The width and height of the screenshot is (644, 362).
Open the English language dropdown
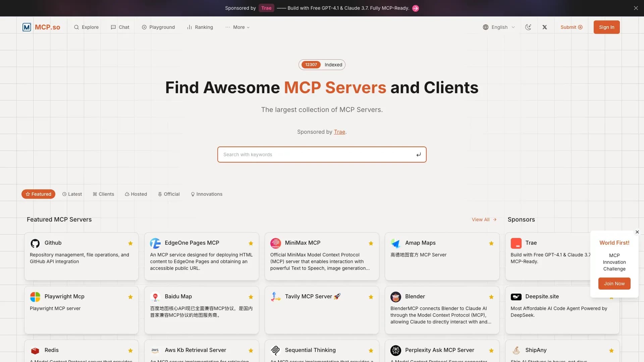click(499, 27)
